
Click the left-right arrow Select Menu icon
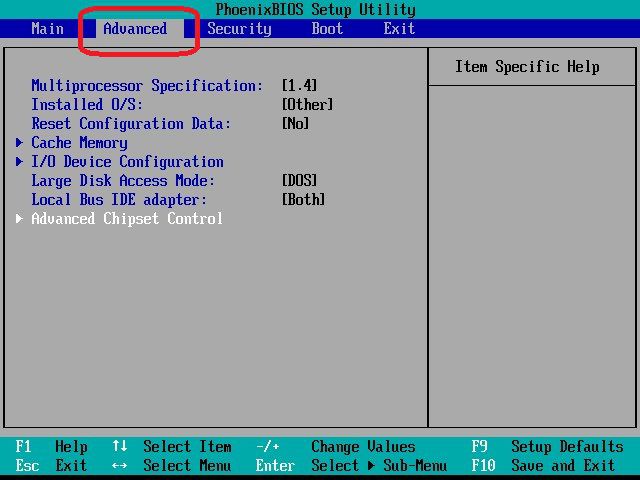119,465
